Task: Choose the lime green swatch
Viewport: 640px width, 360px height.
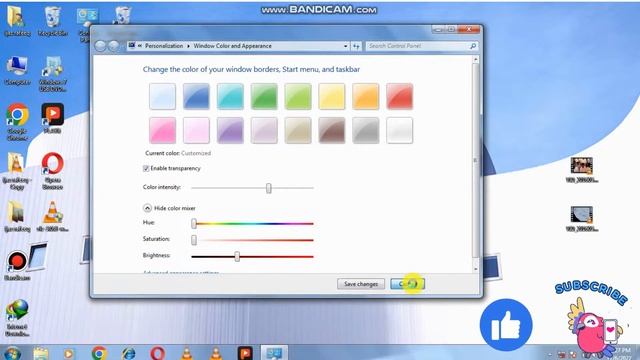Action: pyautogui.click(x=298, y=96)
